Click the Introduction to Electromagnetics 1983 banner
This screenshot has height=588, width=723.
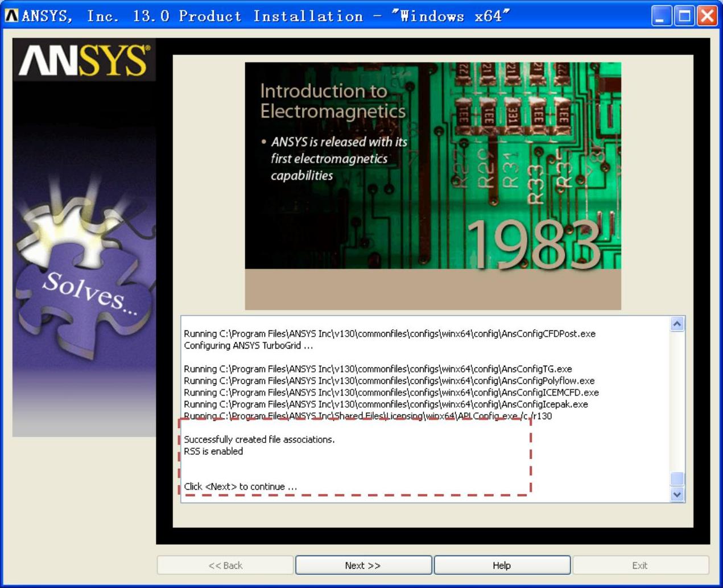(x=433, y=186)
